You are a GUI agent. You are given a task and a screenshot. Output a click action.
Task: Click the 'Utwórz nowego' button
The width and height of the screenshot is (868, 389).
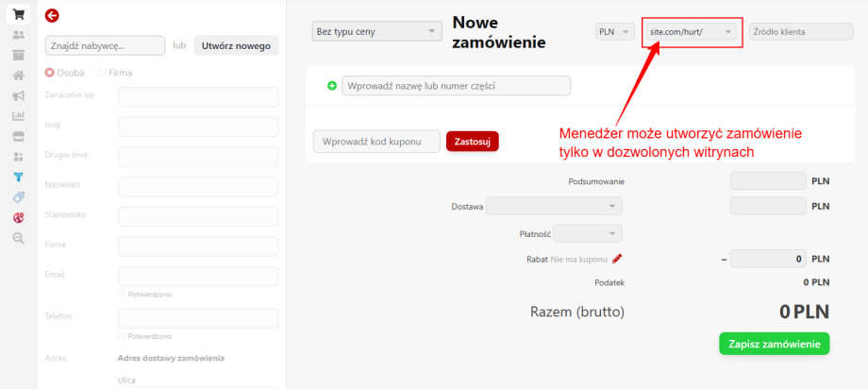(x=236, y=44)
